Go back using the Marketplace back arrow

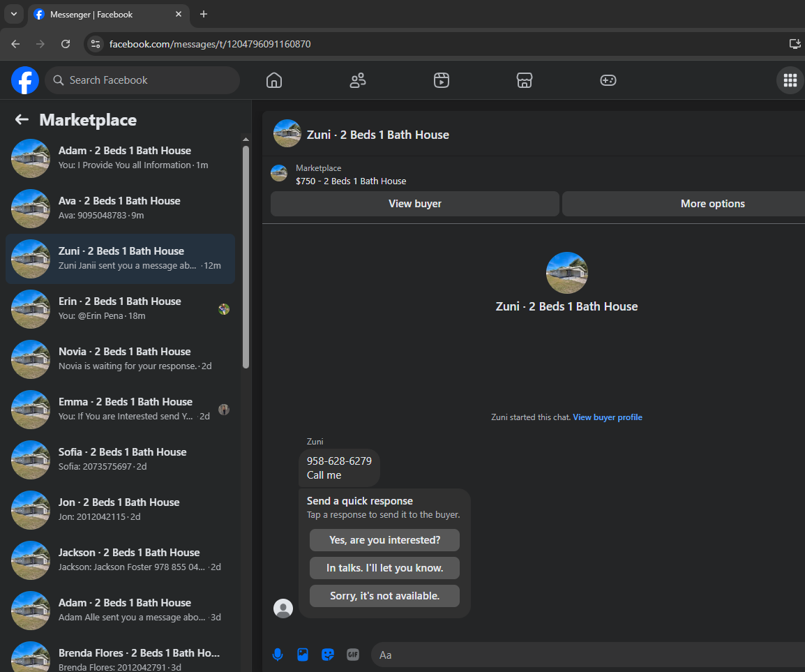click(22, 120)
